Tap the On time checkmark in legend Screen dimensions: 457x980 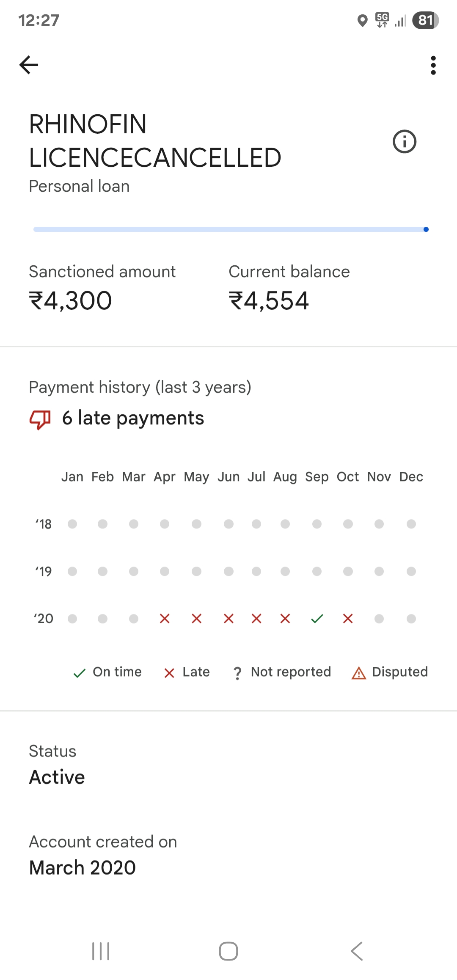(80, 673)
